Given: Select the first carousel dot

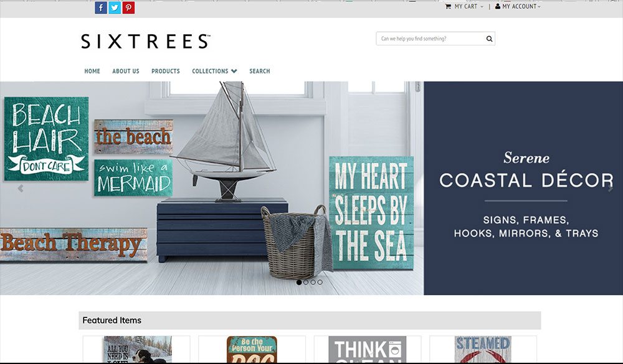Looking at the screenshot, I should coord(299,282).
